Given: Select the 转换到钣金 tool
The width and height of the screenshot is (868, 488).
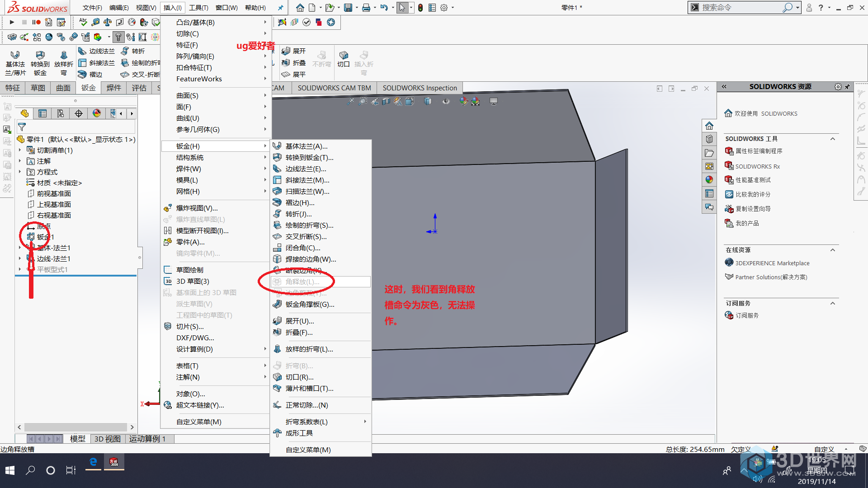Looking at the screenshot, I should tap(40, 63).
